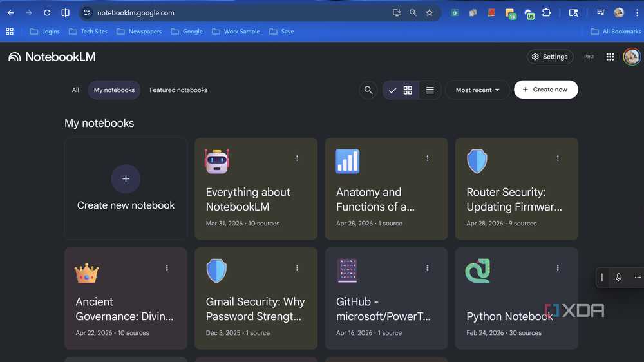The width and height of the screenshot is (644, 362).
Task: Select grid view toggle
Action: click(401, 90)
